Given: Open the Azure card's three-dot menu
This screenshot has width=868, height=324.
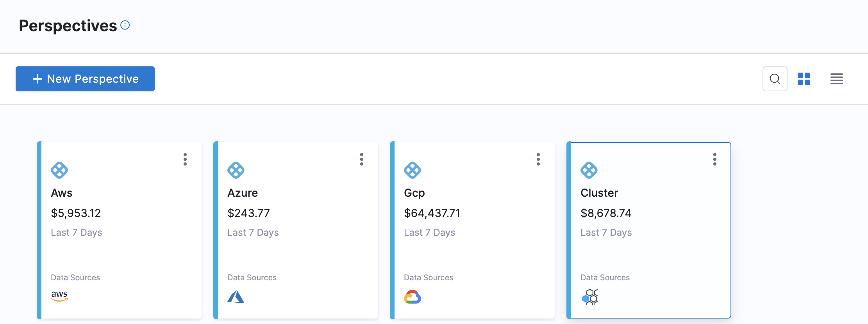Looking at the screenshot, I should [362, 159].
